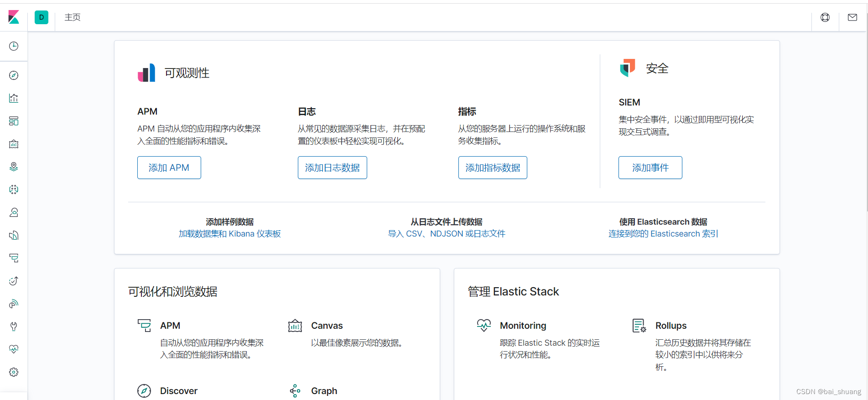Click the Monitoring card heartbeat icon
The width and height of the screenshot is (868, 400).
[x=484, y=326]
